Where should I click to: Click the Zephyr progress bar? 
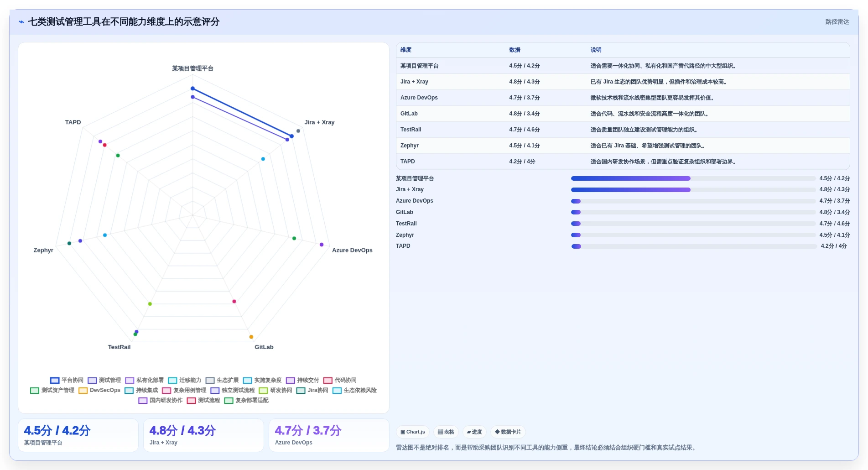click(x=693, y=235)
